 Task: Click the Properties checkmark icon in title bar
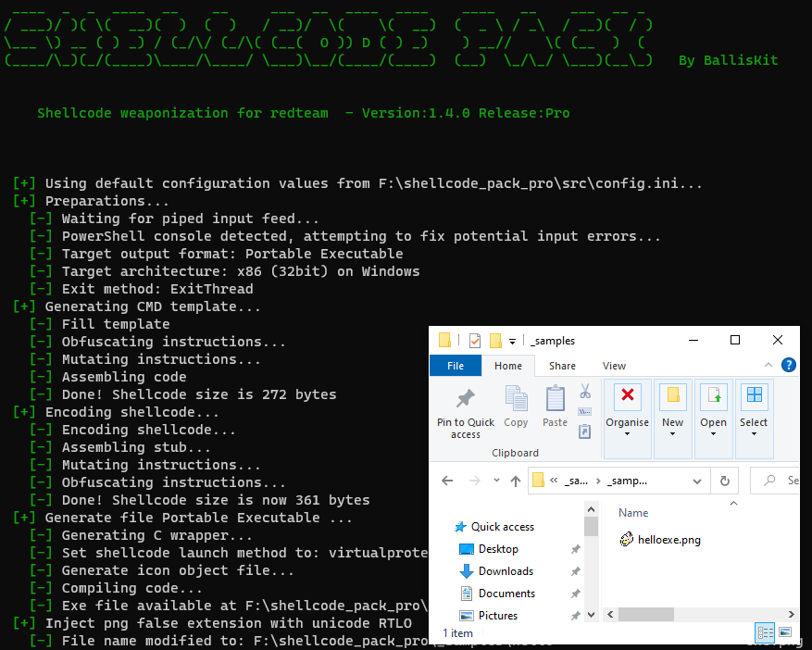click(475, 341)
